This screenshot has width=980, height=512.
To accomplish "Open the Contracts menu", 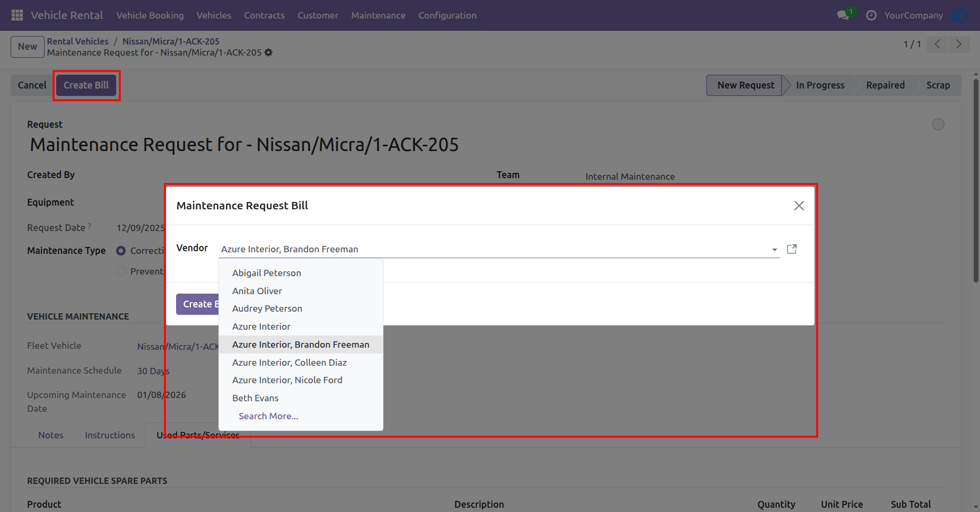I will point(264,15).
